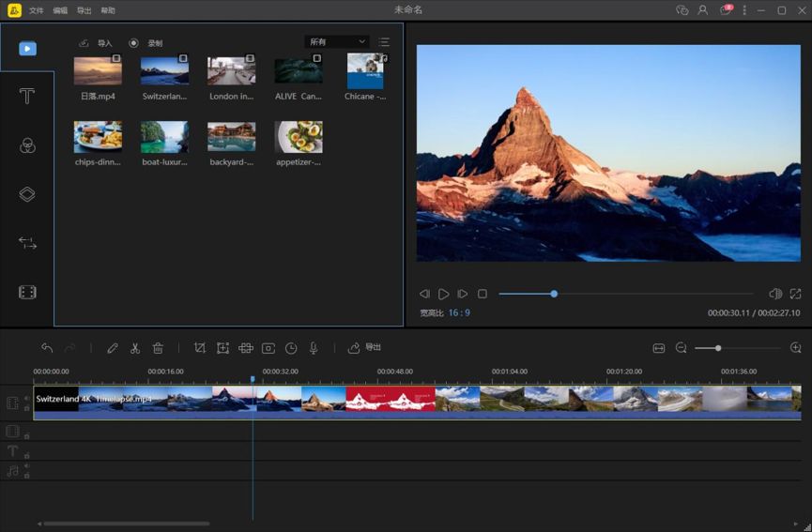Toggle lock on the text track
812x532 pixels.
(x=26, y=455)
